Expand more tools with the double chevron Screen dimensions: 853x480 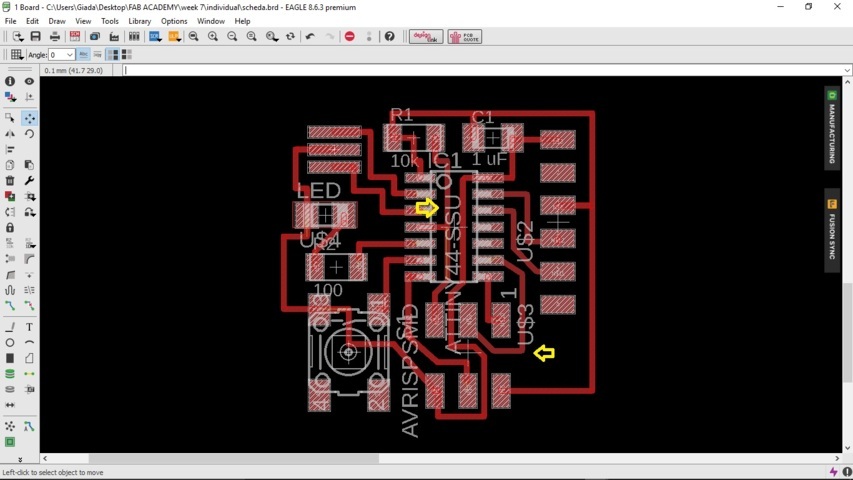[x=20, y=459]
